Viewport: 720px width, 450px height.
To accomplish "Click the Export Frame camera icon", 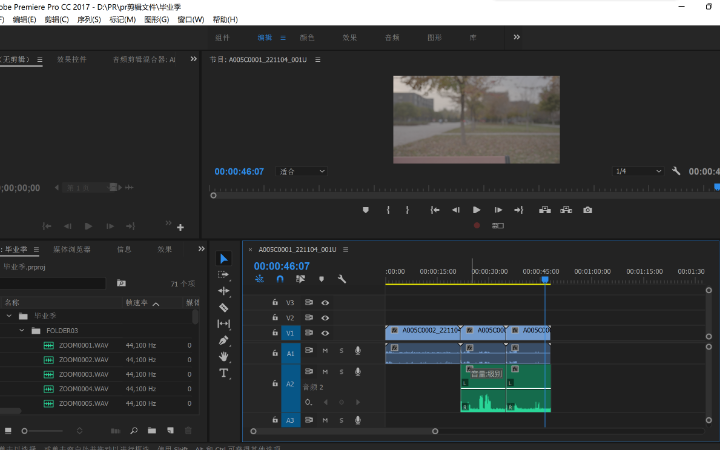I will 588,210.
